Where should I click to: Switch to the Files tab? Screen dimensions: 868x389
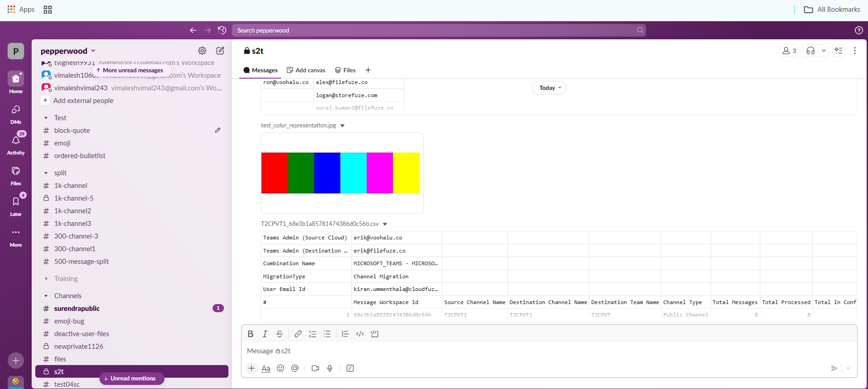coord(345,70)
